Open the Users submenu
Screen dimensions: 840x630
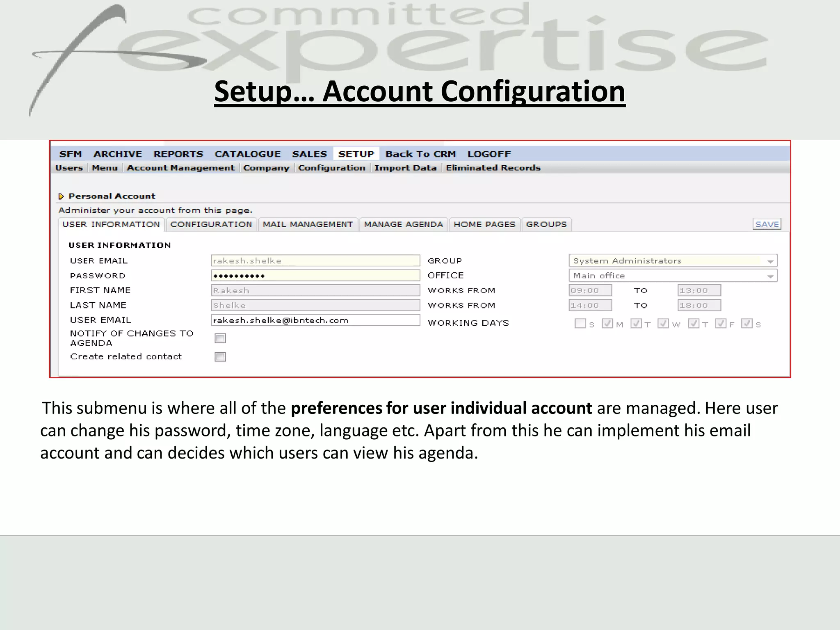point(69,168)
